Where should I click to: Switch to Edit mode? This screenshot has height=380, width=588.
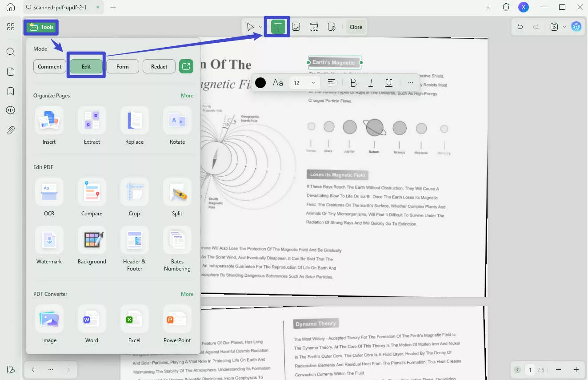click(86, 66)
